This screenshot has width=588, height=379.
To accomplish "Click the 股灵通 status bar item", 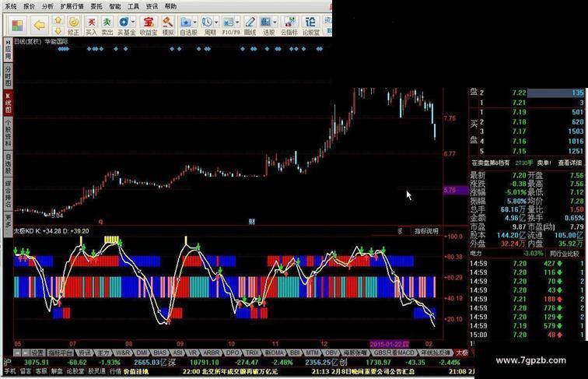I will click(96, 371).
